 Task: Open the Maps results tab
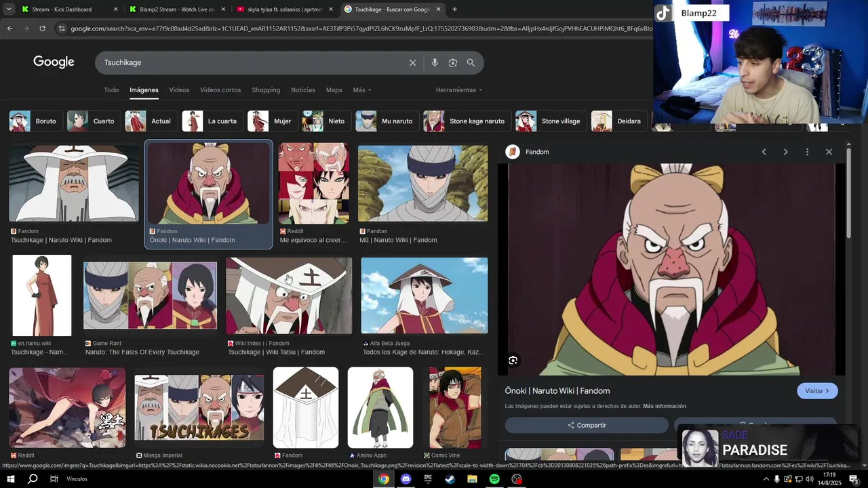click(334, 90)
